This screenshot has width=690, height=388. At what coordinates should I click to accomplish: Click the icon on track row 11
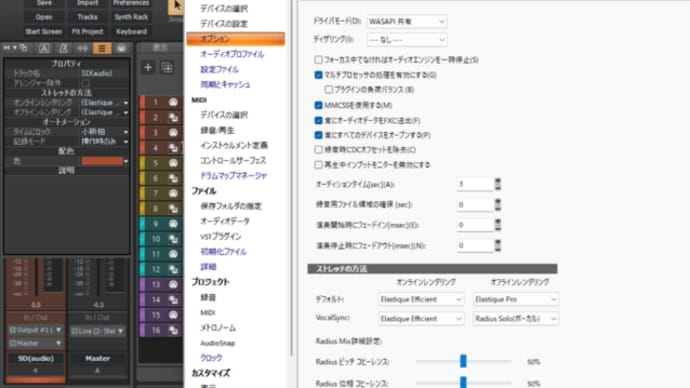(x=173, y=254)
